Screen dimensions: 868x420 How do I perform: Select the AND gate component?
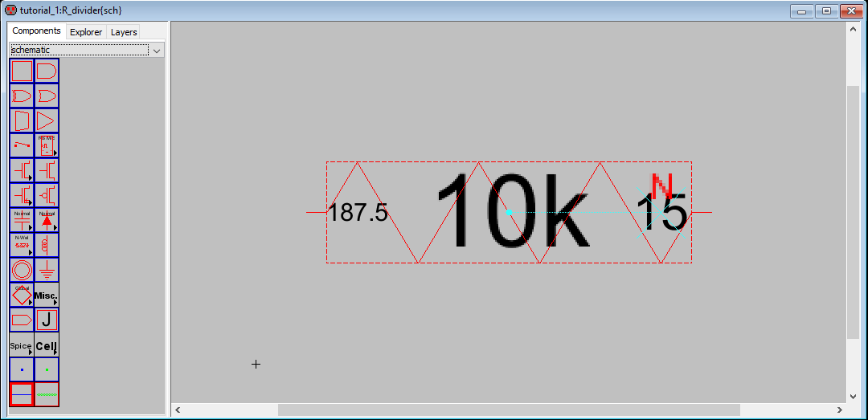click(x=47, y=71)
